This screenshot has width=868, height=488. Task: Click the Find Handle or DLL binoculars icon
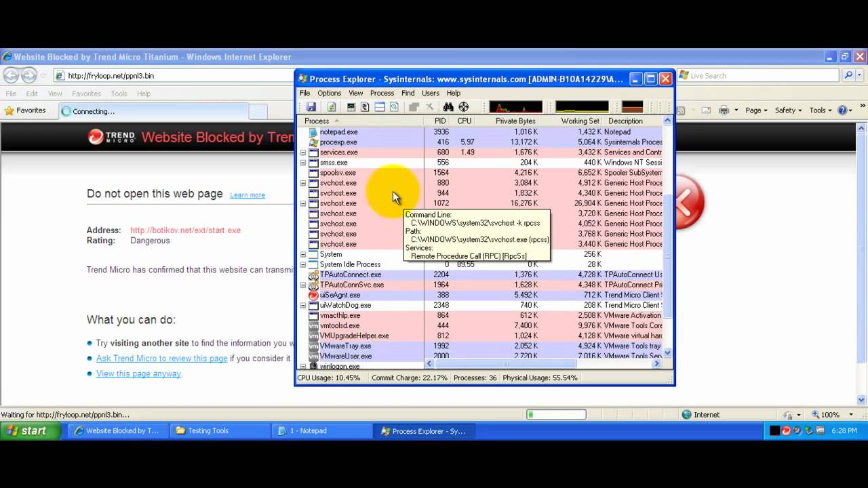pyautogui.click(x=448, y=107)
